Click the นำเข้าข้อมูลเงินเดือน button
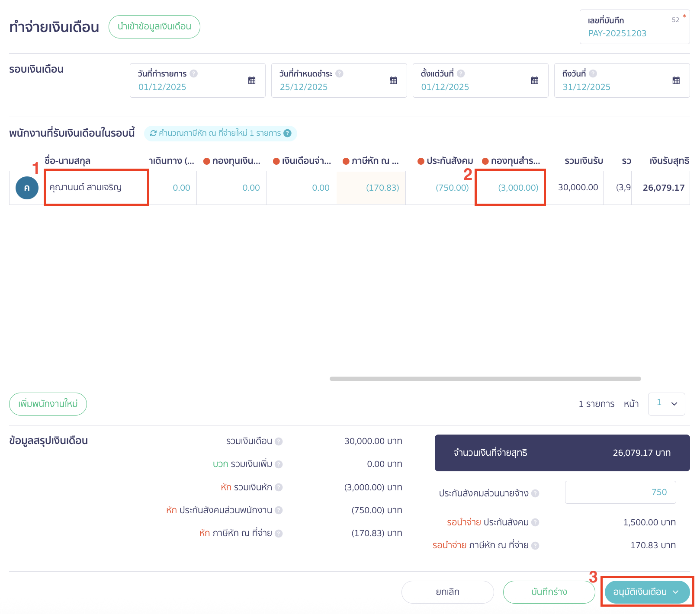Image resolution: width=700 pixels, height=614 pixels. (154, 27)
